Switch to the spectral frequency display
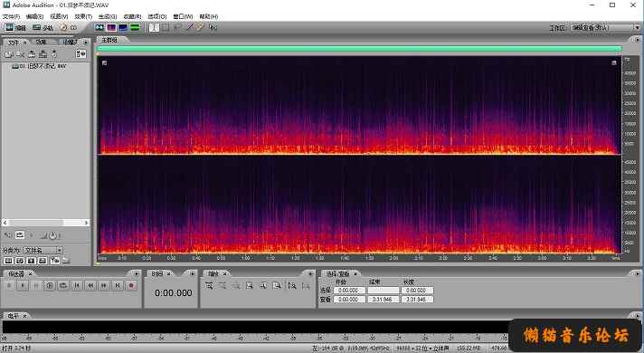The width and height of the screenshot is (644, 353). [x=111, y=27]
